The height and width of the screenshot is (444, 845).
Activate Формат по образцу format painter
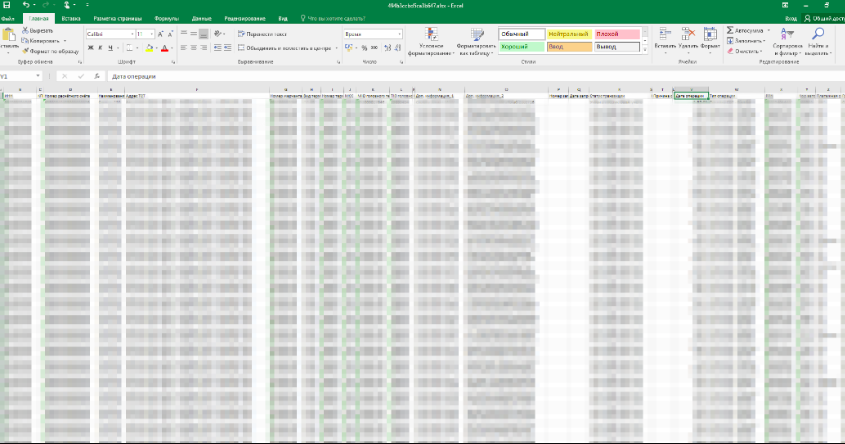[x=51, y=51]
